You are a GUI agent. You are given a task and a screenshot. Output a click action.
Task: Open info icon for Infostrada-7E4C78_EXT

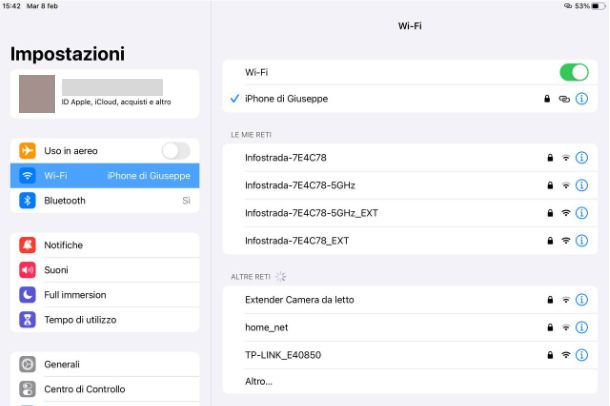tap(582, 241)
